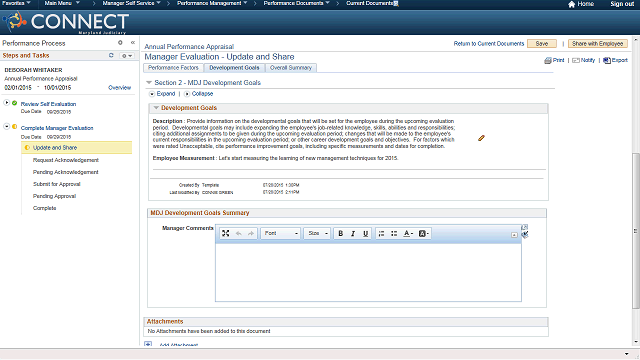Image resolution: width=640 pixels, height=360 pixels.
Task: Click Sign out
Action: pos(622,4)
